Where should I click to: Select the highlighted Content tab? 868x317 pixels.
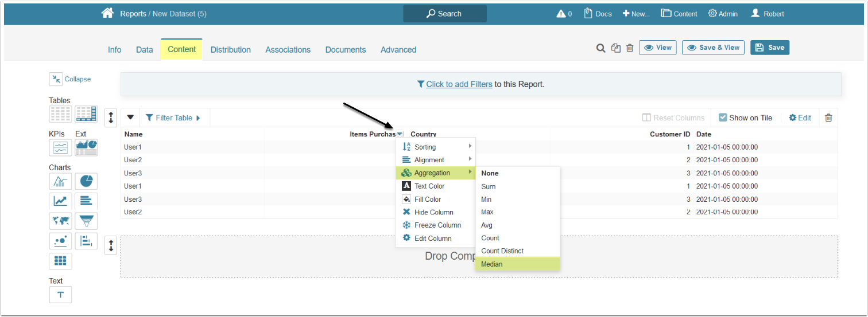(182, 49)
